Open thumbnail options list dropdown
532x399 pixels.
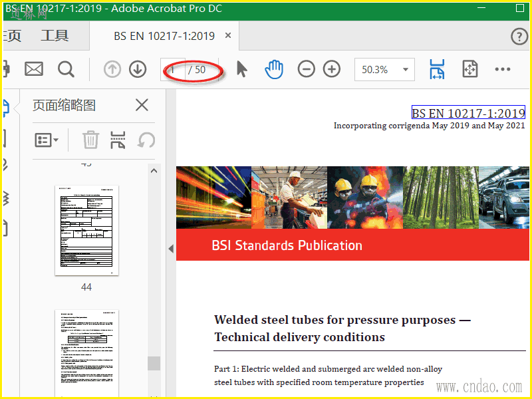coord(47,140)
